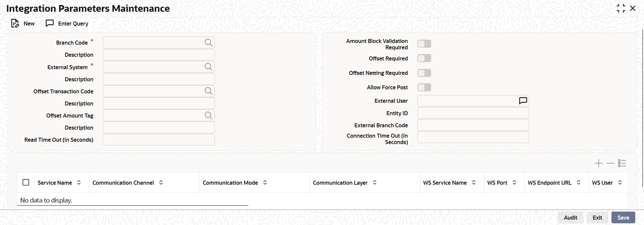
Task: Sort by Communication Channel column arrows
Action: 161,182
